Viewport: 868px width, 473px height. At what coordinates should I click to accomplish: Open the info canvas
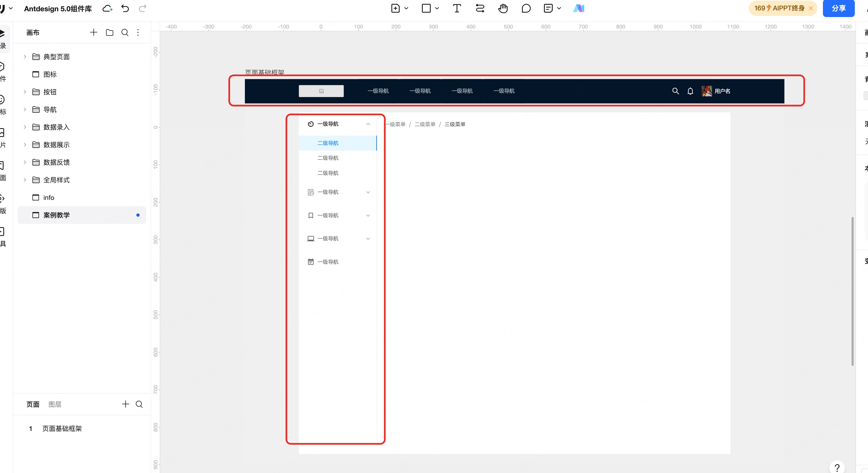[x=82, y=197]
